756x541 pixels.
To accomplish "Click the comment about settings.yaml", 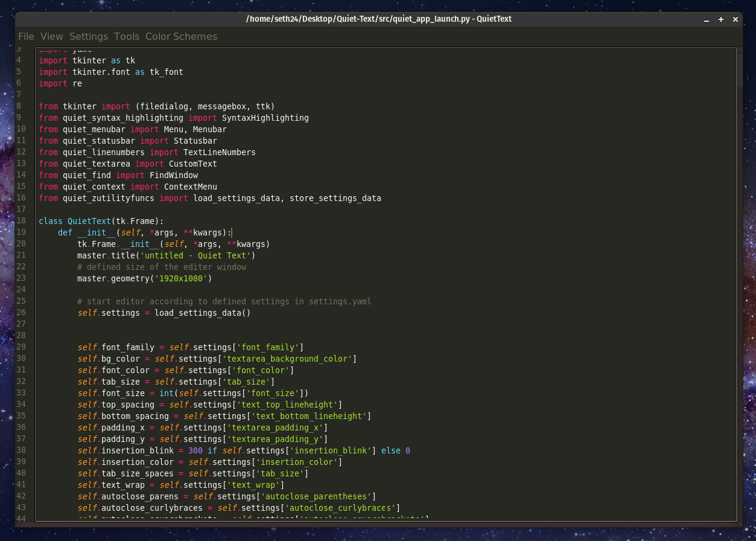I will point(224,301).
